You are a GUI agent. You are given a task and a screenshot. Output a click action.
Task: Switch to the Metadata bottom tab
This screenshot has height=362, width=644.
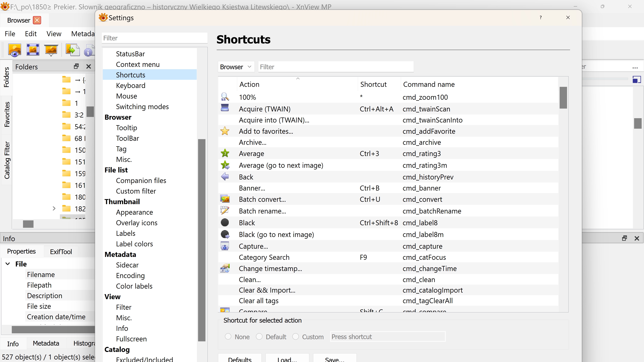(46, 343)
